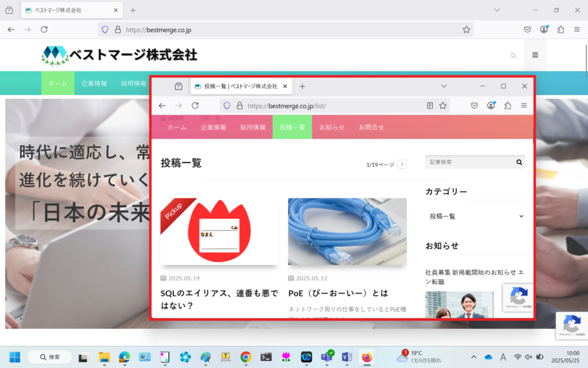The width and height of the screenshot is (588, 368).
Task: Show site security padlock info for /list/ page
Action: [x=239, y=106]
